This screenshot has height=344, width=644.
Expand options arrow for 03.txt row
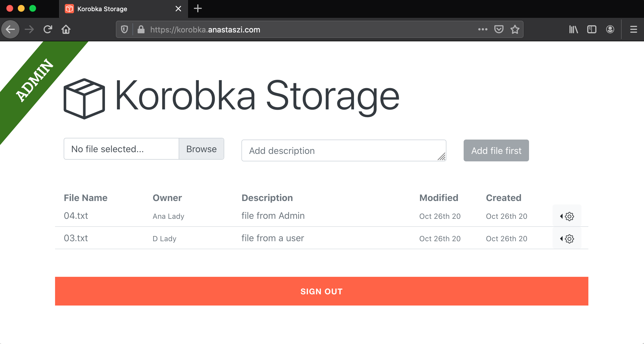(x=561, y=239)
